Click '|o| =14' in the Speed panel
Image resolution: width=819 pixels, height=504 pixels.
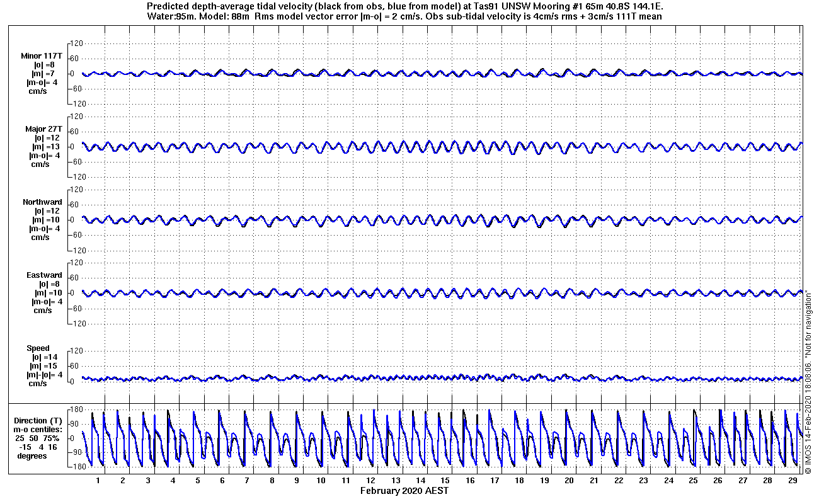(x=46, y=357)
